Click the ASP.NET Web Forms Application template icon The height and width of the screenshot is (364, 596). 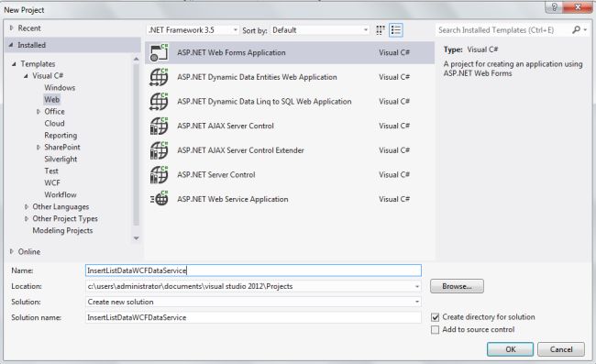click(159, 52)
